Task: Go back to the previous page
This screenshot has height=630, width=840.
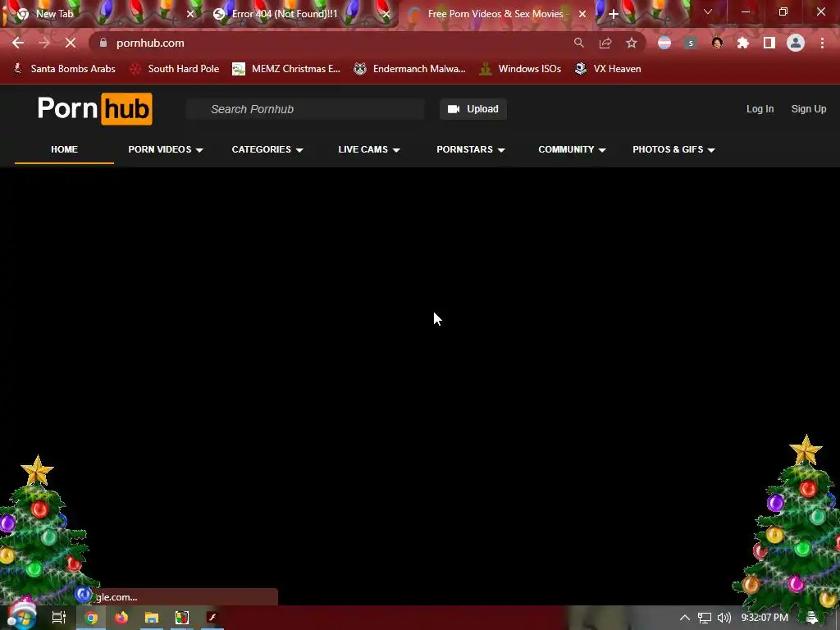Action: tap(18, 43)
